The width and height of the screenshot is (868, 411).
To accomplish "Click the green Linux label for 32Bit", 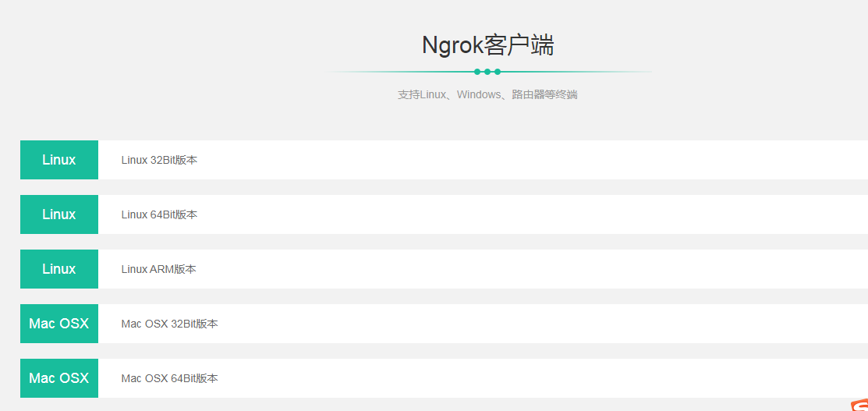I will [59, 160].
